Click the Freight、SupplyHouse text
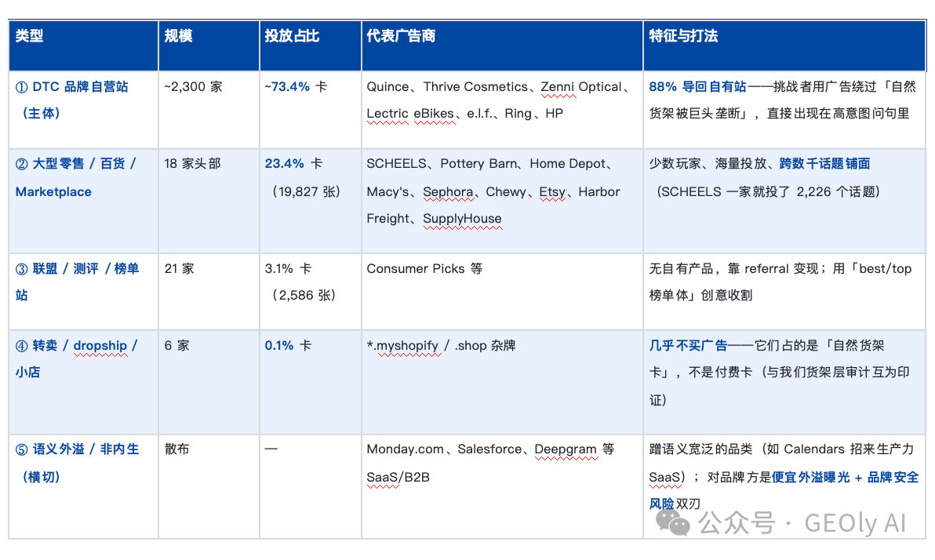Viewport: 935px width, 560px height. point(434,218)
